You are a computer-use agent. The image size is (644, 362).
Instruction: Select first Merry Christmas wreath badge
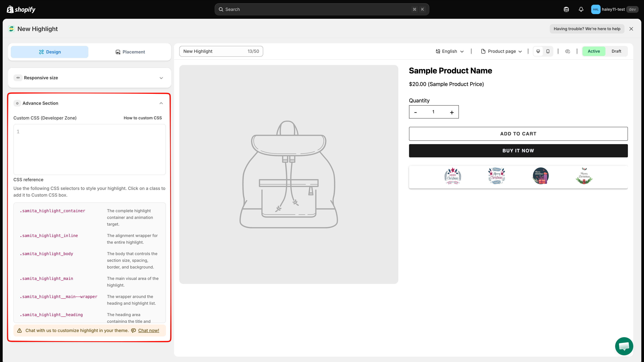pyautogui.click(x=453, y=176)
